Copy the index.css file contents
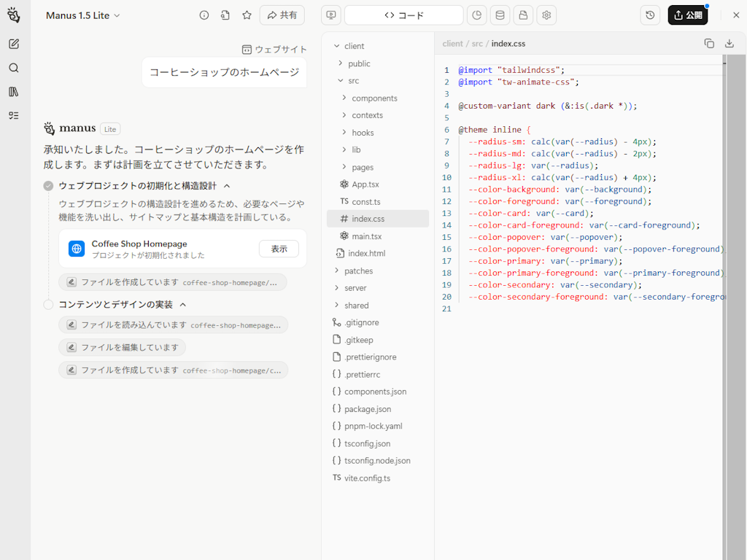 (x=708, y=43)
